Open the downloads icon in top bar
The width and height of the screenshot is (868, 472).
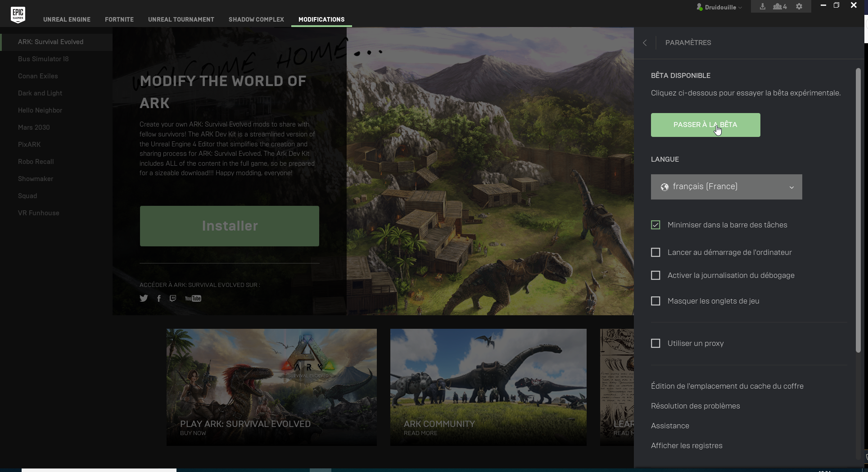click(763, 6)
